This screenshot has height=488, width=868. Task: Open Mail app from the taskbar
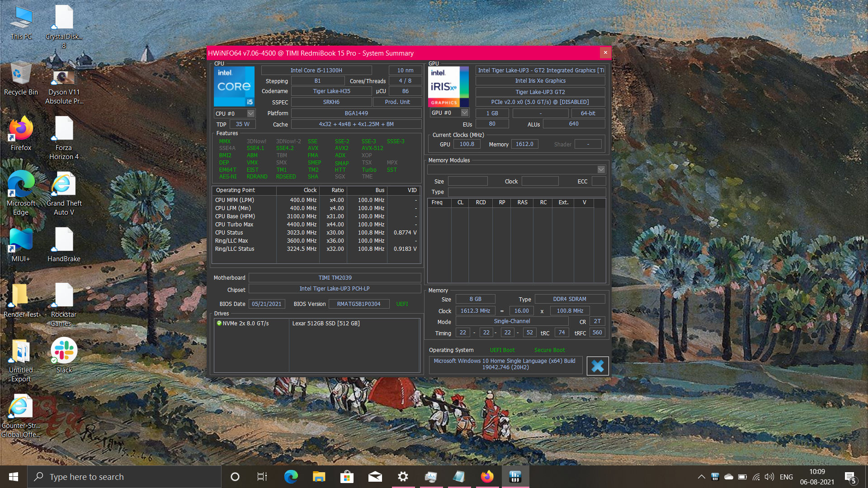point(375,477)
